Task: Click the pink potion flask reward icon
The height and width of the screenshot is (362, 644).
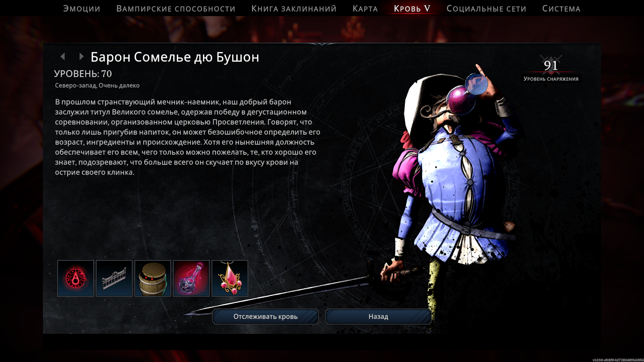Action: point(191,278)
